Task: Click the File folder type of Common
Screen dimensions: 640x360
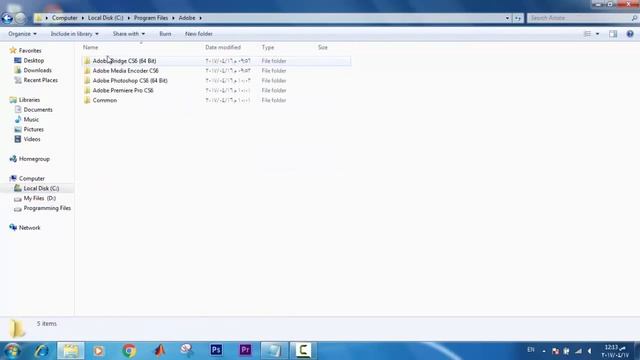Action: 274,100
